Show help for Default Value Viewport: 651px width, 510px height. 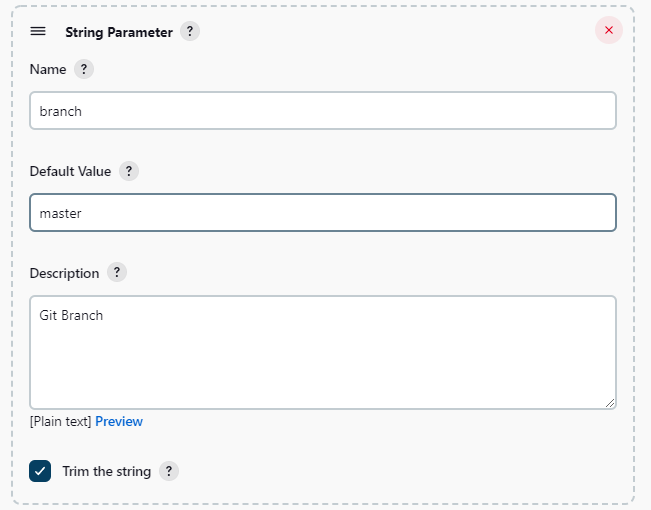[x=128, y=171]
